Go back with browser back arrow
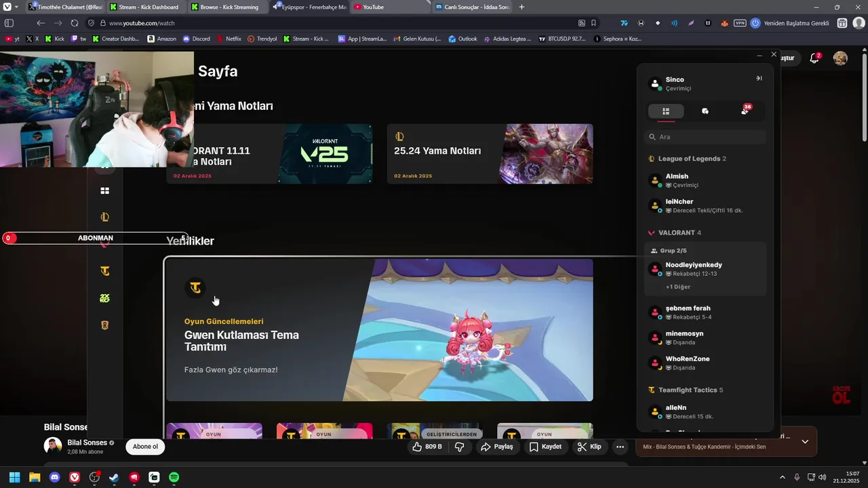The image size is (868, 488). click(41, 23)
